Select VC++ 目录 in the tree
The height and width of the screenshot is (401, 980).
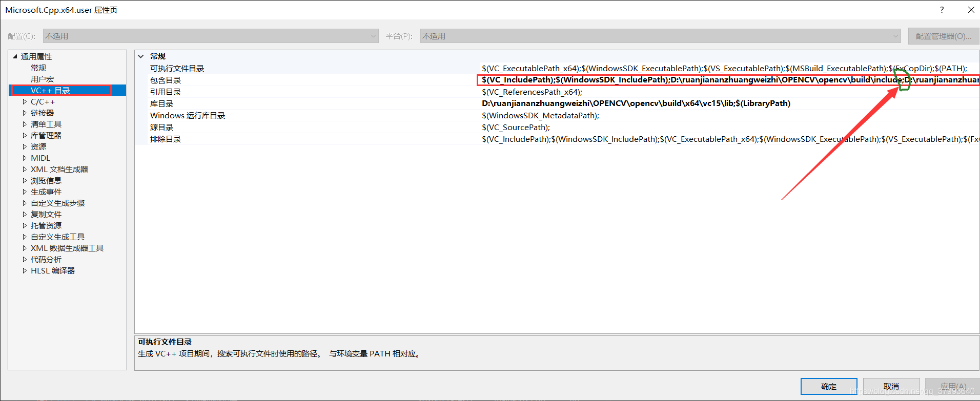(x=50, y=90)
